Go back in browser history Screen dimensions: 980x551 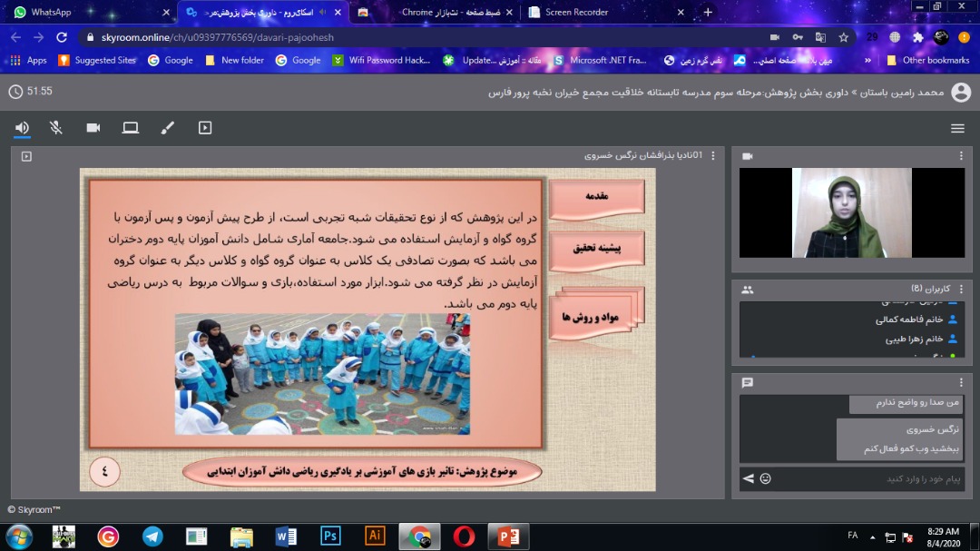click(x=16, y=37)
